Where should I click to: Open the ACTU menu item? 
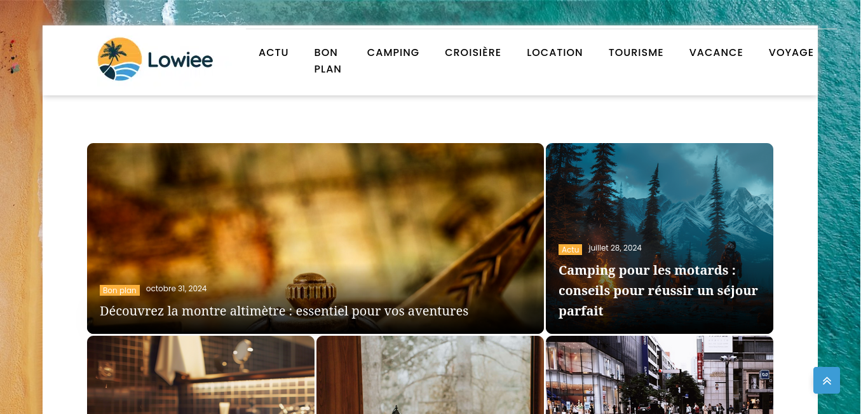[274, 53]
